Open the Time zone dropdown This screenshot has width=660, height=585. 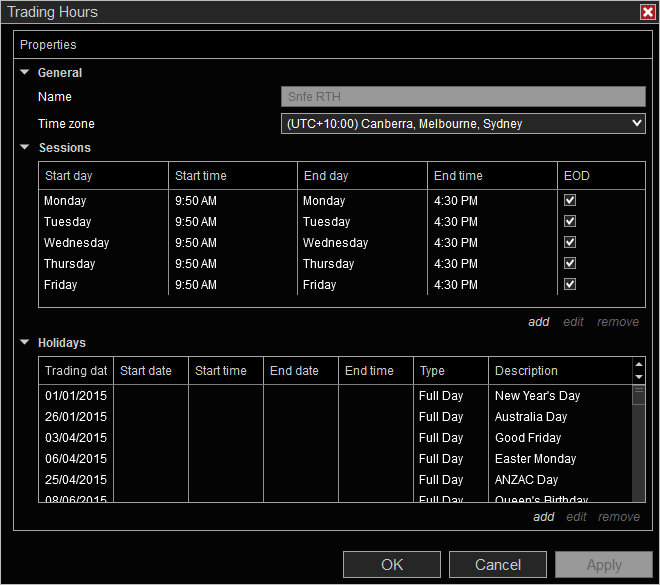(463, 123)
